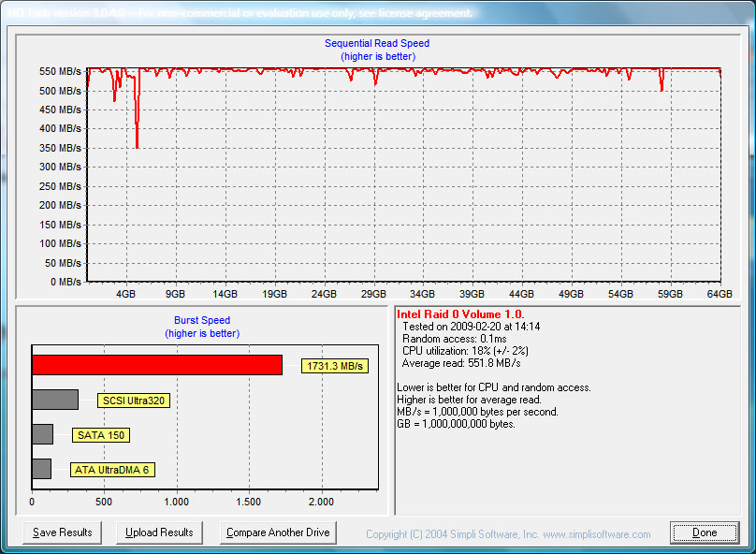
Task: Select the Tested on 2009-02-20 line
Action: tap(471, 327)
